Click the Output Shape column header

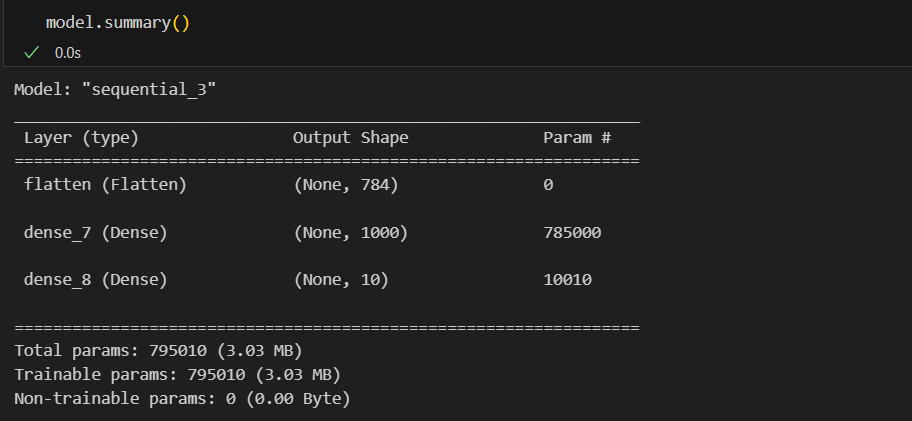tap(351, 138)
